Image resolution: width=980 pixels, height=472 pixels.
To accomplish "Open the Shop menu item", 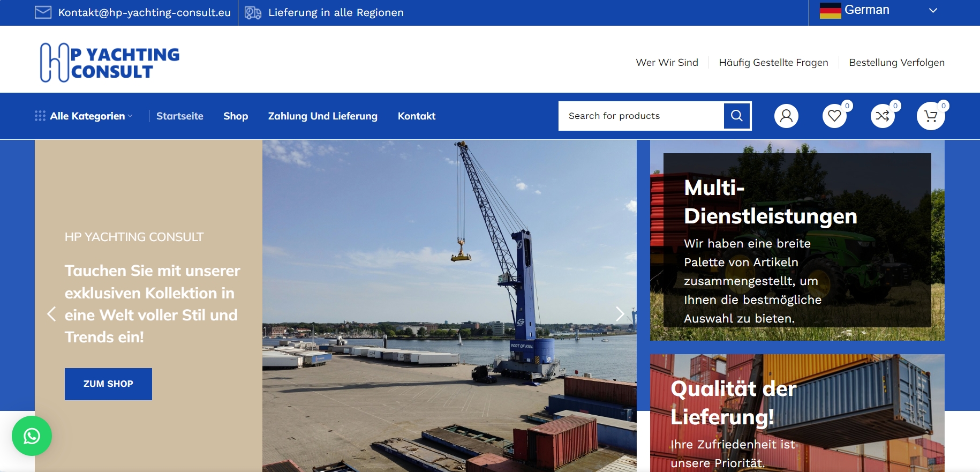I will [236, 116].
